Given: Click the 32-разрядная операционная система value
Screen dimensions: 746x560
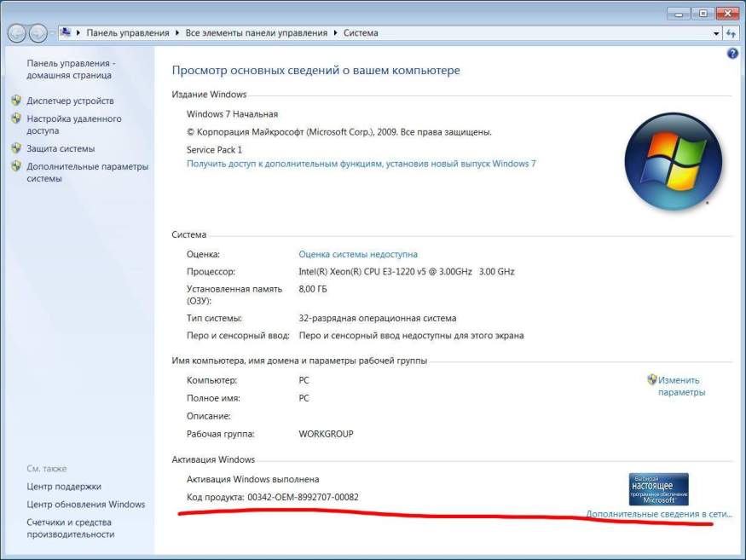Looking at the screenshot, I should pyautogui.click(x=378, y=318).
